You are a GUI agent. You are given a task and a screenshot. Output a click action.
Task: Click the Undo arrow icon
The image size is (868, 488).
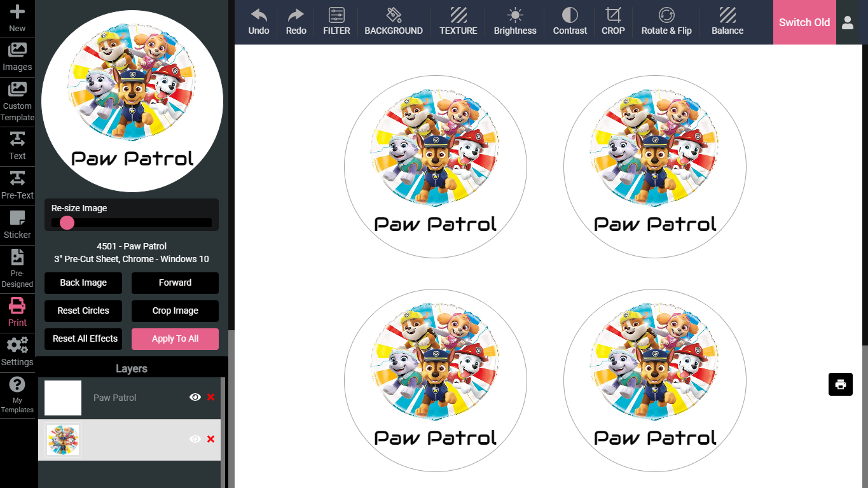click(259, 15)
